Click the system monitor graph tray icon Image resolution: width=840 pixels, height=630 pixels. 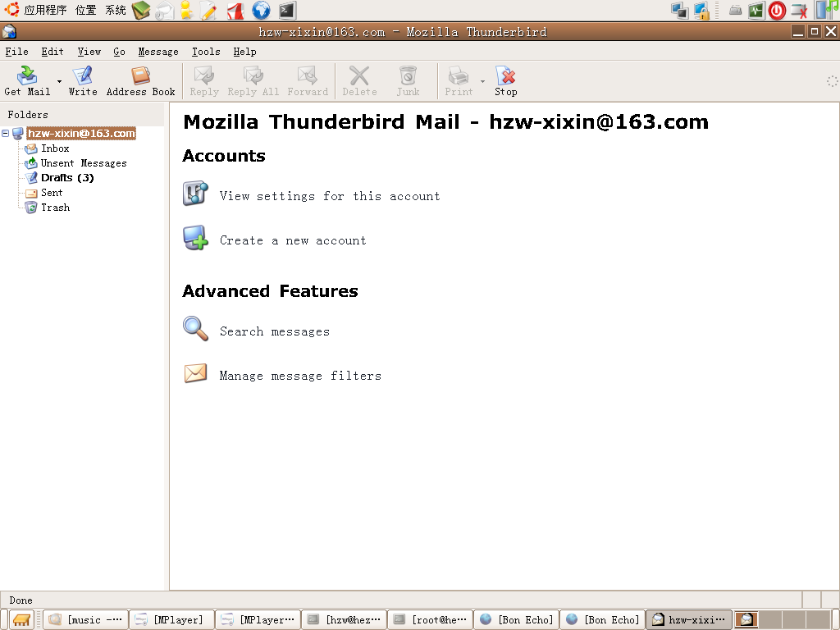point(756,11)
